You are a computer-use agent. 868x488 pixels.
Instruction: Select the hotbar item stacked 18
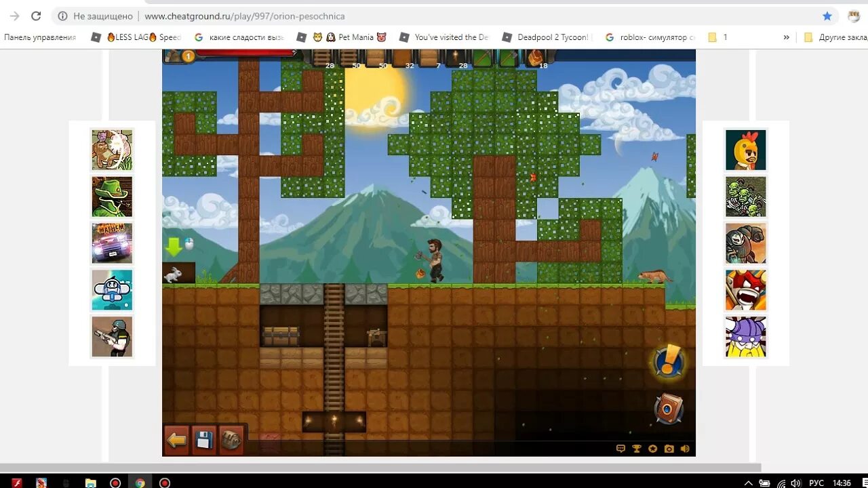(x=536, y=58)
